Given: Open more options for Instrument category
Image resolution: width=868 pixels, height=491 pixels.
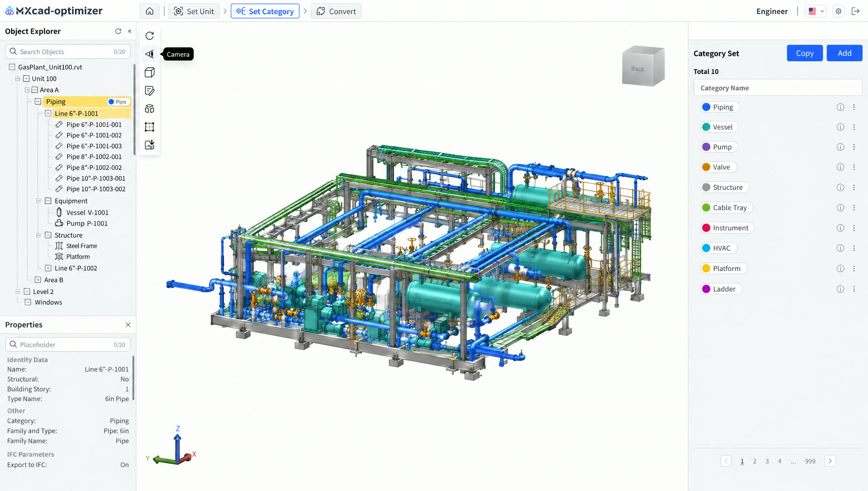Looking at the screenshot, I should click(854, 228).
